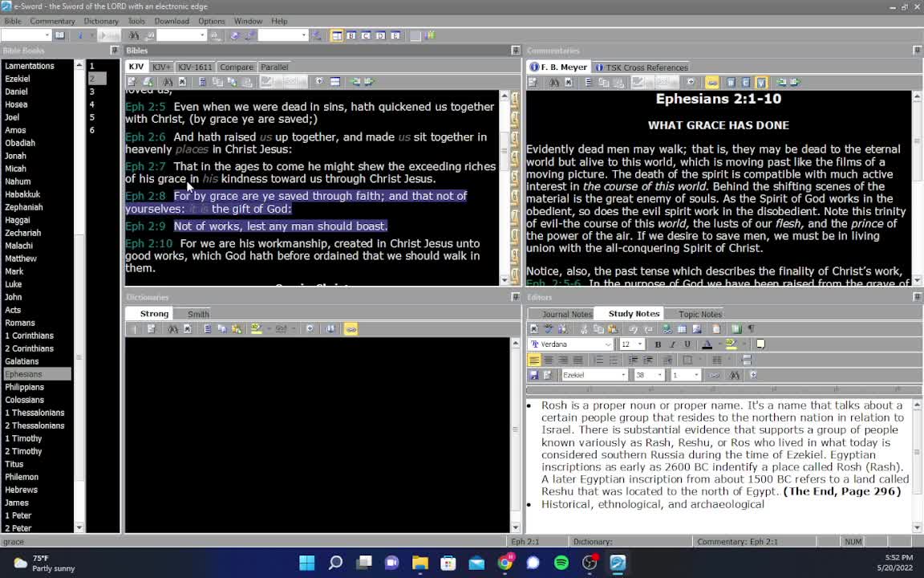Switch to KJV-1611 Bible tab
The height and width of the screenshot is (578, 924).
point(194,67)
